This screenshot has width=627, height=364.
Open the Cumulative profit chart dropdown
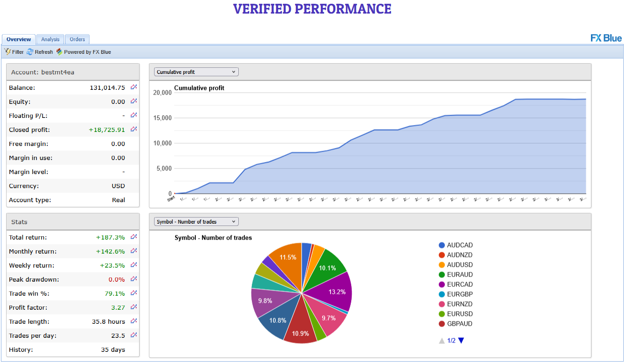(x=196, y=72)
